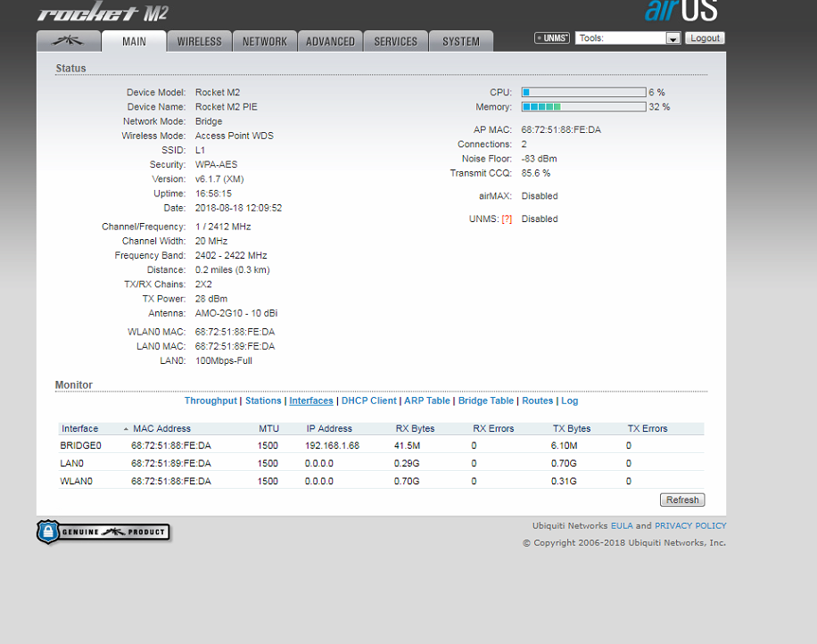Click the Memory usage bar
The width and height of the screenshot is (817, 644).
[x=583, y=107]
